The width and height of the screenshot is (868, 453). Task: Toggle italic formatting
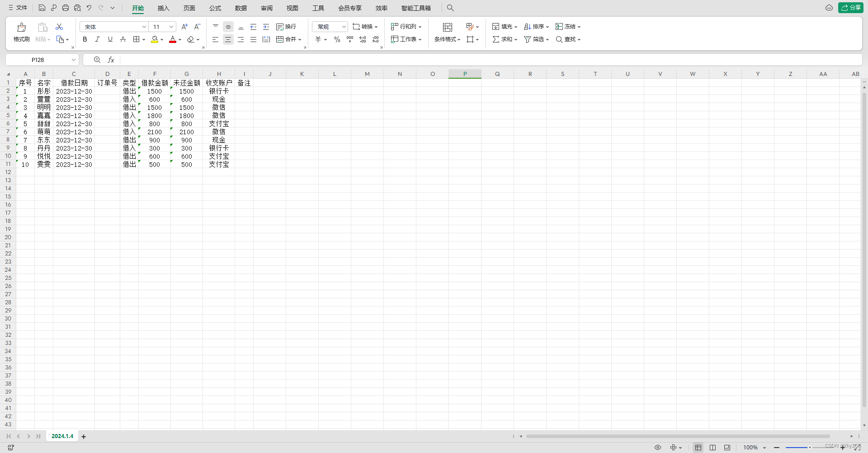point(97,39)
